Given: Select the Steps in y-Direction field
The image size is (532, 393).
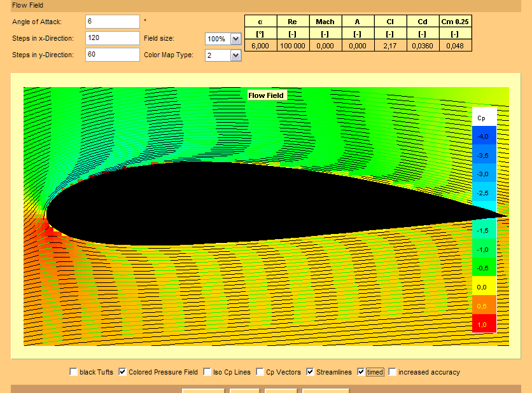Looking at the screenshot, I should (112, 55).
